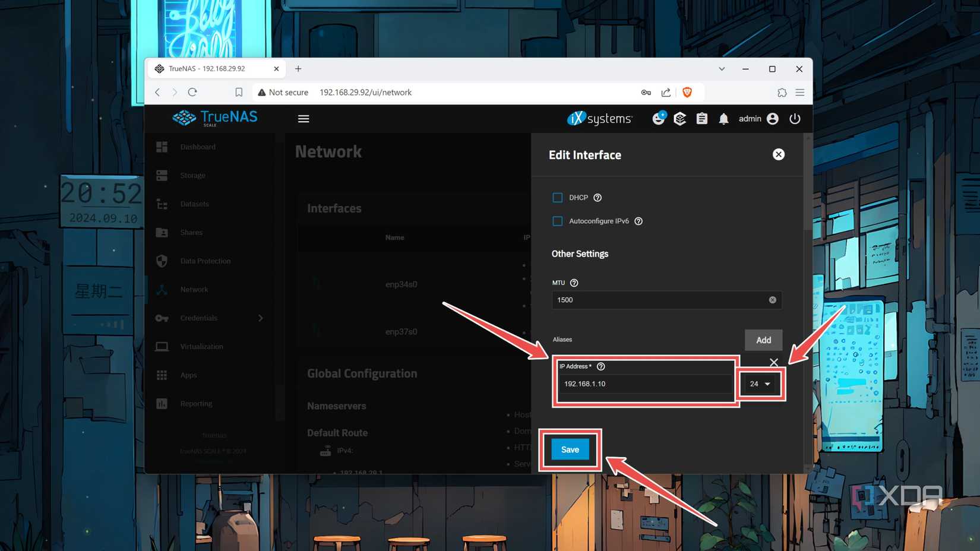Enable the DHCP checkbox
980x551 pixels.
pos(557,198)
